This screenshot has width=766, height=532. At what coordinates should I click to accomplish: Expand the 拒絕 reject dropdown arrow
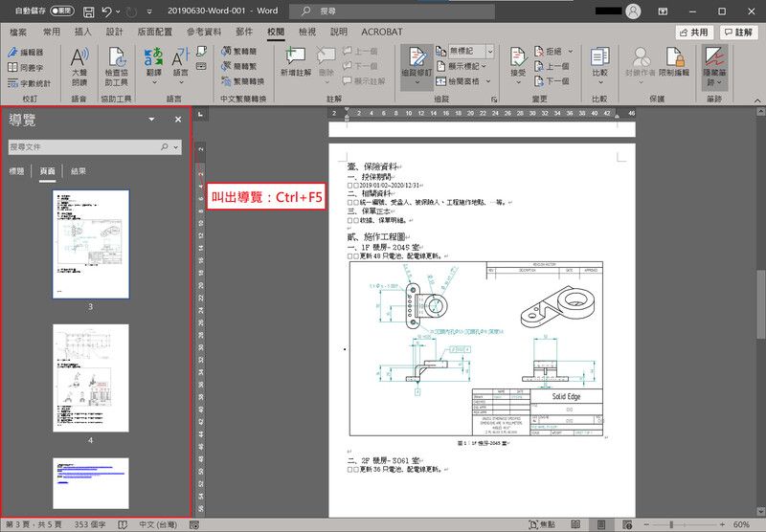pos(571,52)
